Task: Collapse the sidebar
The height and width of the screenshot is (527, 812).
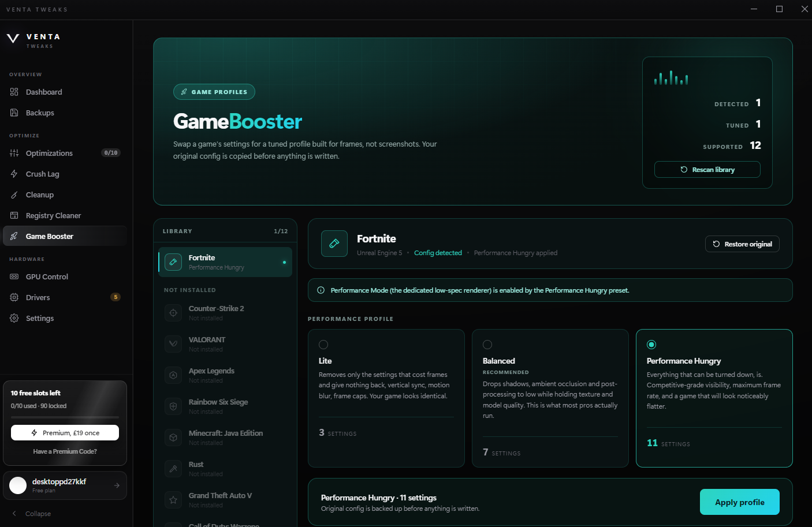Action: 32,513
